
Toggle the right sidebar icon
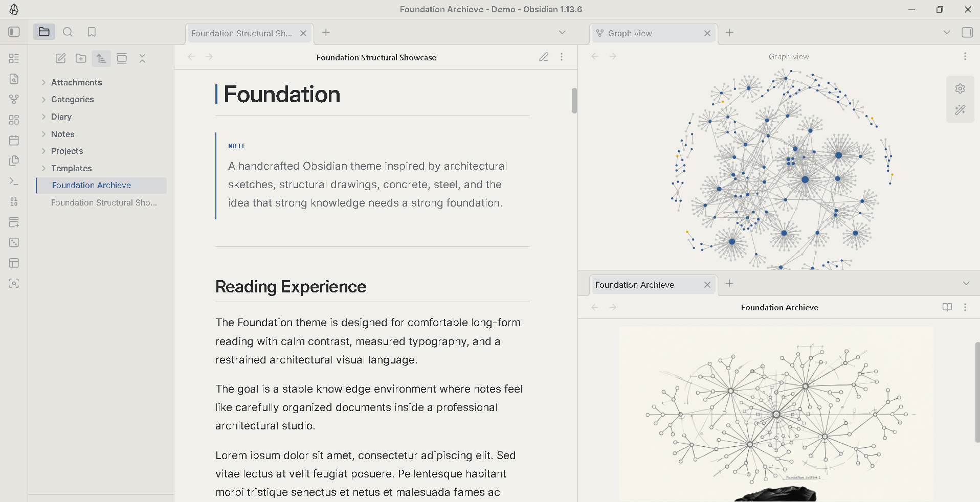pyautogui.click(x=967, y=32)
